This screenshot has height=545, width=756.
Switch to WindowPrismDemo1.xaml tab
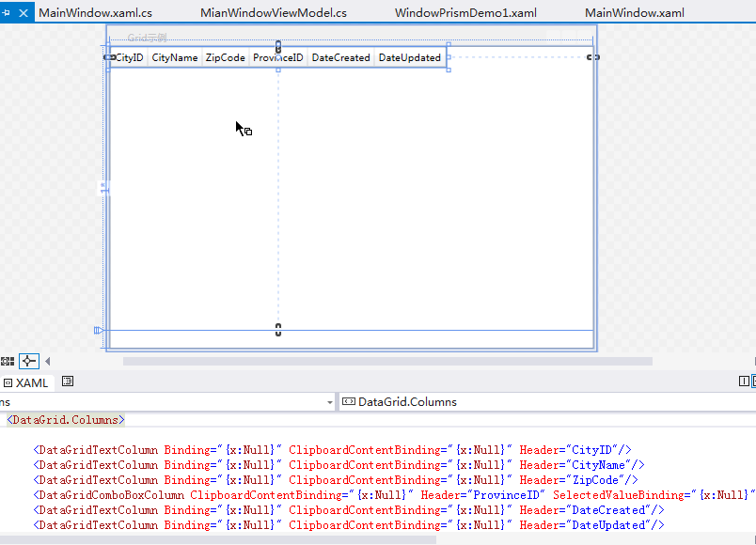coord(465,13)
